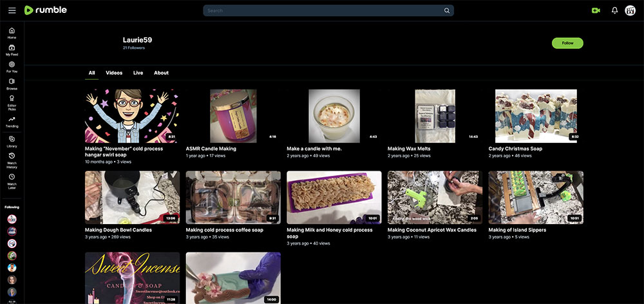Open the user profile avatar
The image size is (644, 304).
coord(630,11)
